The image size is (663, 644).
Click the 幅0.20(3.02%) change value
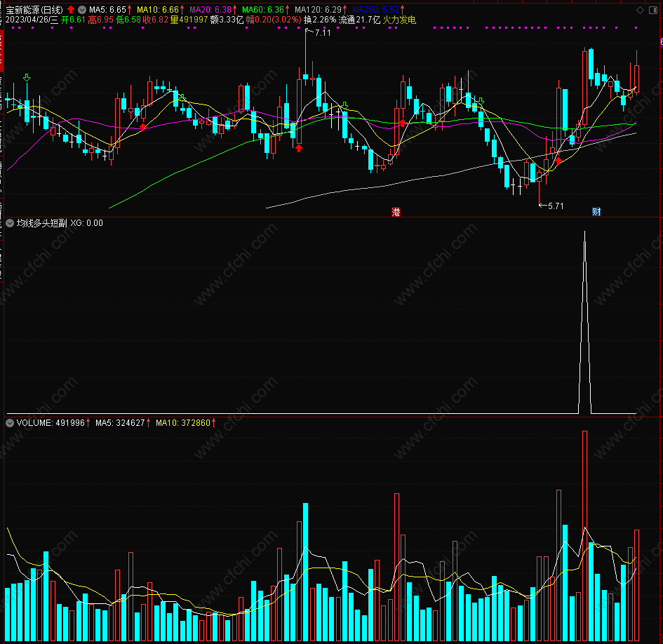[274, 20]
